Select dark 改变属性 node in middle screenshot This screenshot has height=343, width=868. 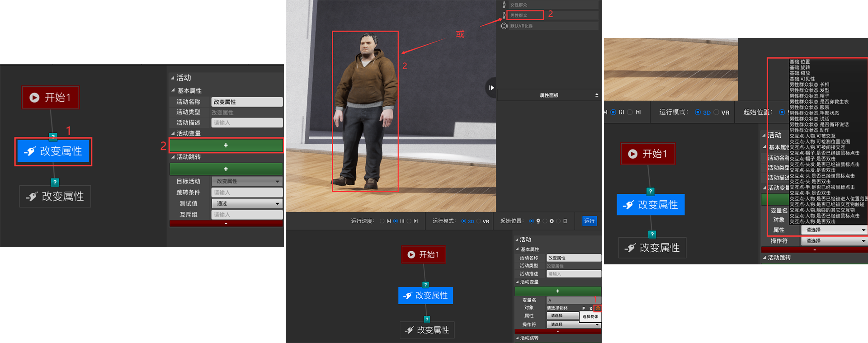pyautogui.click(x=427, y=330)
